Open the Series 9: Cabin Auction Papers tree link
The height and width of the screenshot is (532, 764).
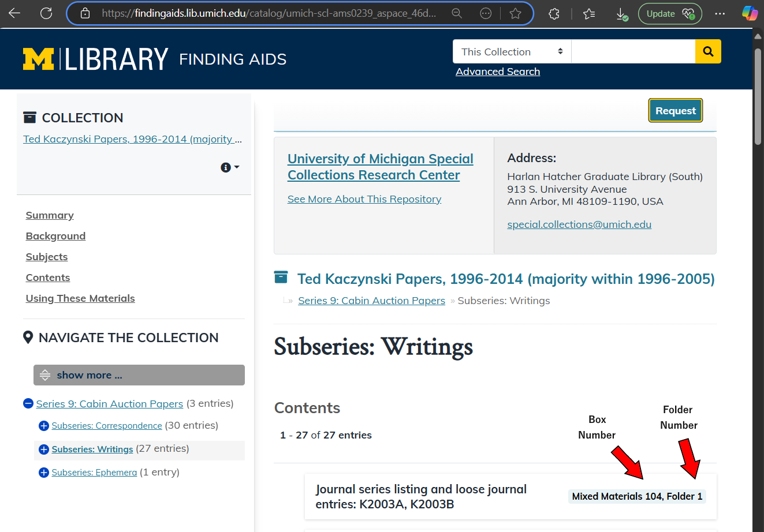(110, 404)
